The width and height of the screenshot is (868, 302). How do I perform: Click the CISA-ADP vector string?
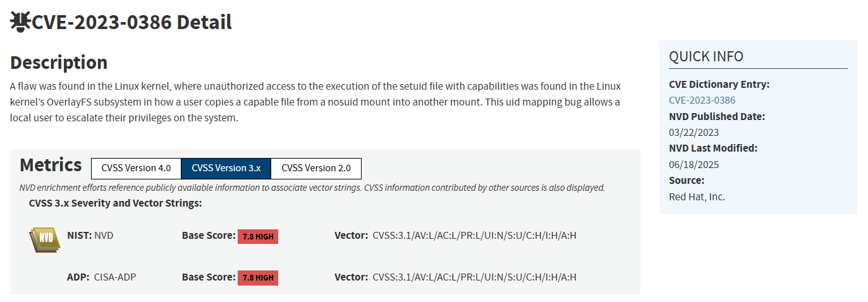tap(474, 277)
